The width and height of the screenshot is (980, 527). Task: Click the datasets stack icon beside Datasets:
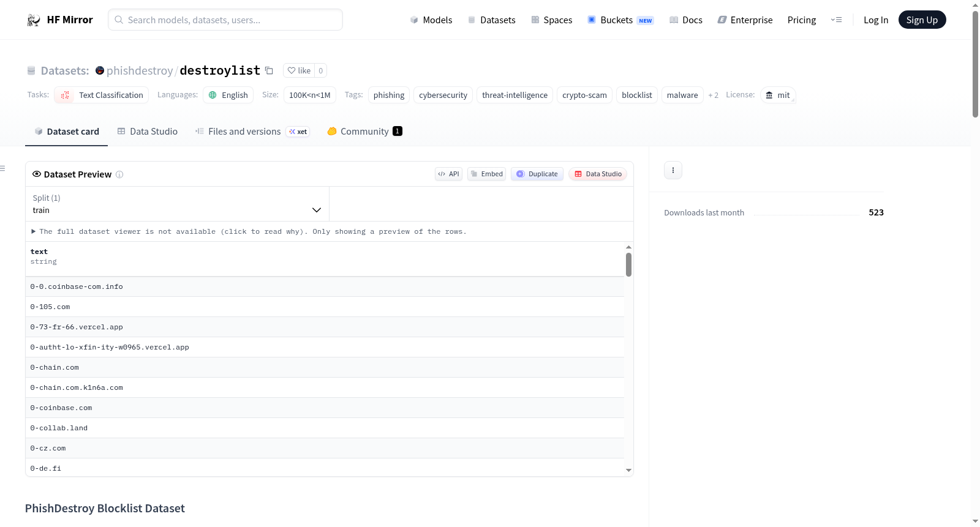[31, 70]
